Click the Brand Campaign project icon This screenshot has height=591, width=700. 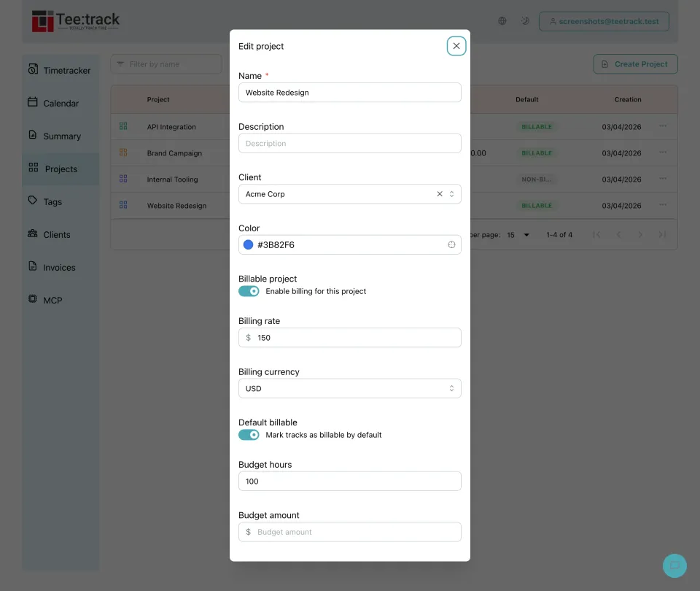point(123,152)
